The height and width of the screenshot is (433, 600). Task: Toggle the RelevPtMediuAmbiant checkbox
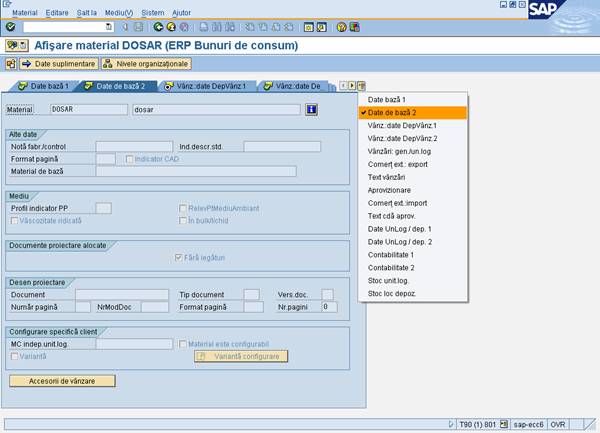pos(183,208)
